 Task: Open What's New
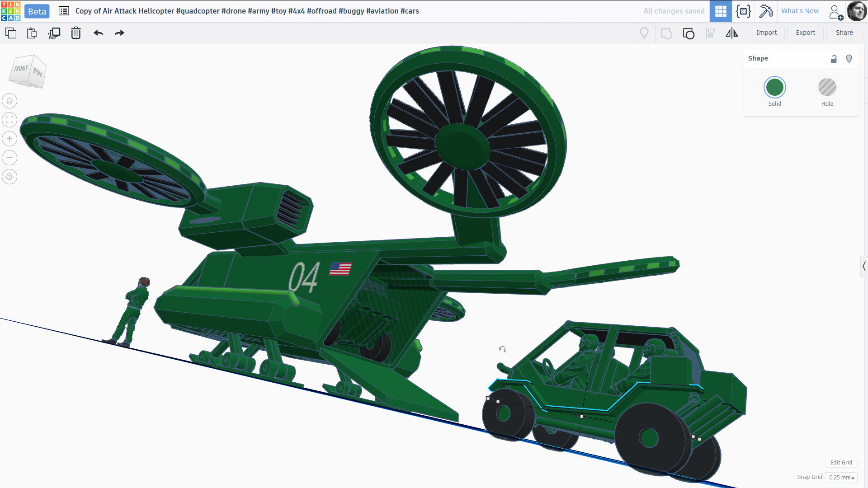pos(800,11)
